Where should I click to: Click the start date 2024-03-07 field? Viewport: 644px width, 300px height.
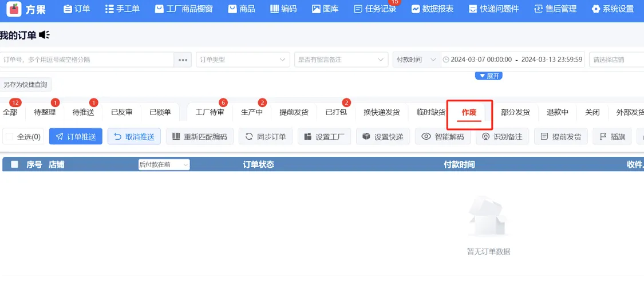point(481,60)
